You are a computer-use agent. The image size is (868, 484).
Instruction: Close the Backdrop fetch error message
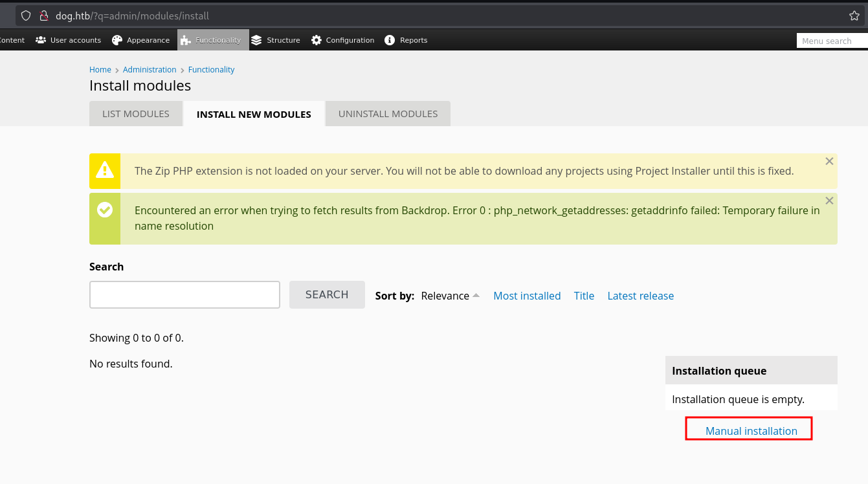click(829, 201)
